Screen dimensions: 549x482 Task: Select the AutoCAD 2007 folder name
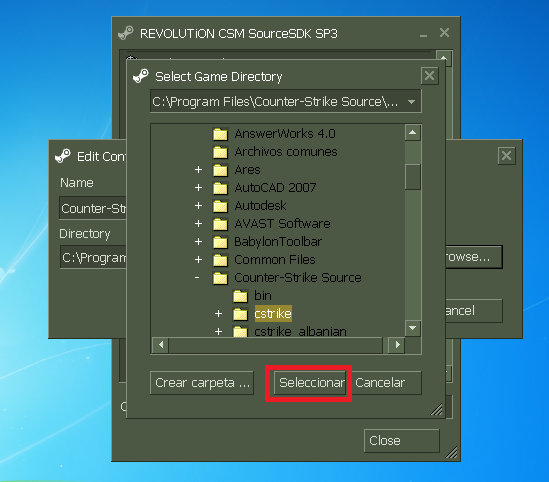point(275,188)
